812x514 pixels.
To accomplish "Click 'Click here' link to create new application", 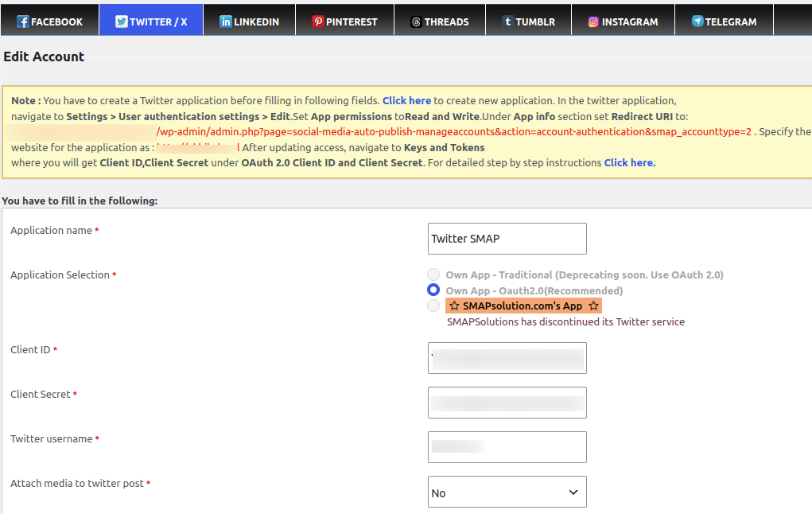I will click(x=406, y=100).
